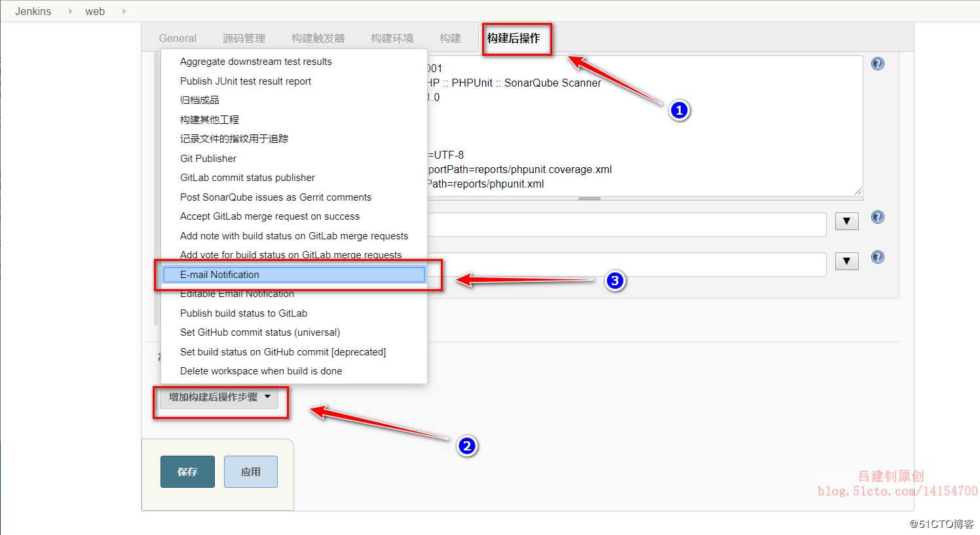Open help icon beside second dropdown field
Screen dimensions: 980x535
tap(878, 257)
